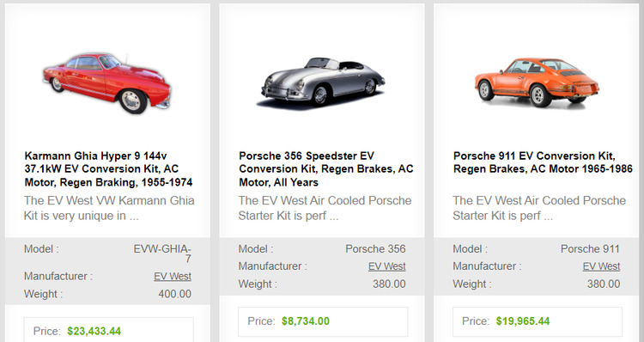
Task: Open Porsche 911 EV Conversion Kit title
Action: (x=543, y=162)
